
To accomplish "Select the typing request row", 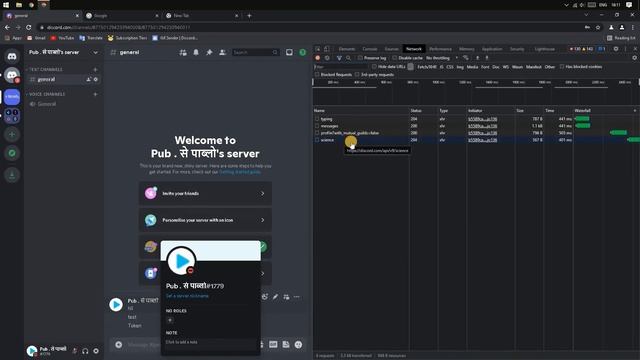I will click(476, 119).
